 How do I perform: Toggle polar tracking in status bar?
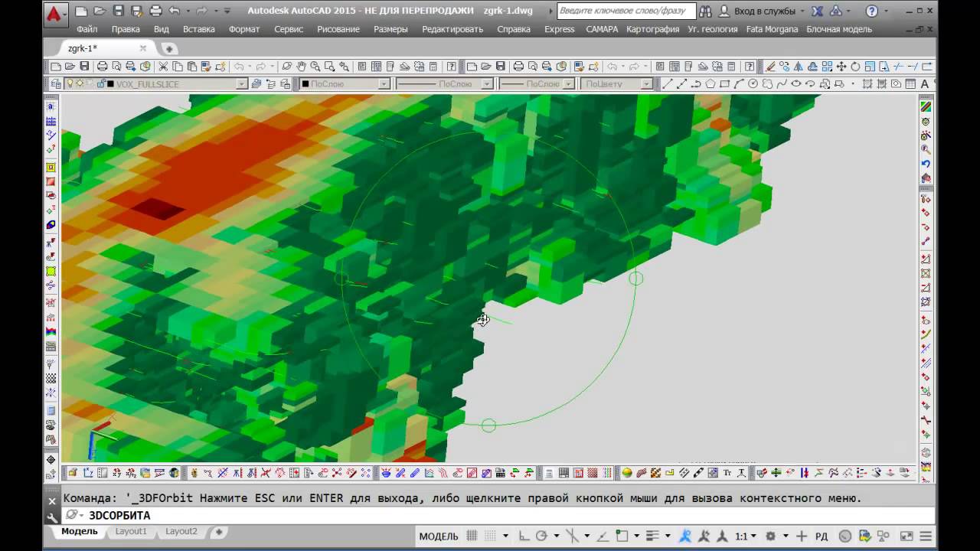click(543, 536)
